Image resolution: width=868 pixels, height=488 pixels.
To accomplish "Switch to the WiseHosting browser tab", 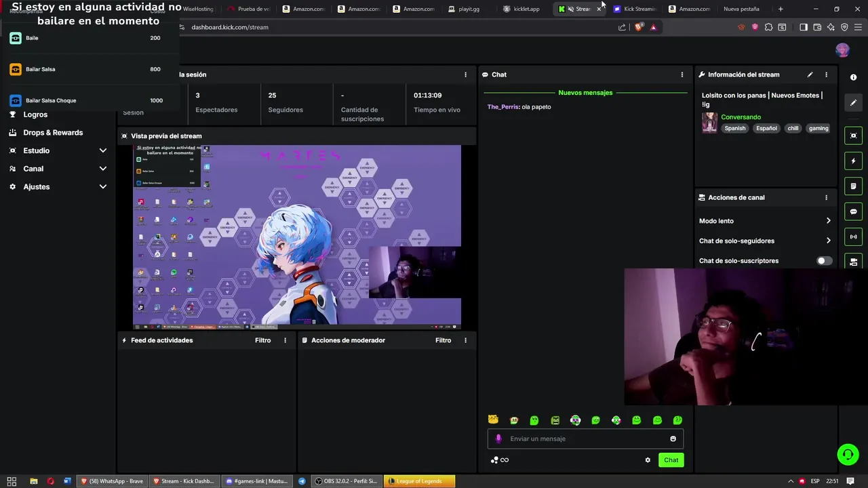I will (198, 9).
